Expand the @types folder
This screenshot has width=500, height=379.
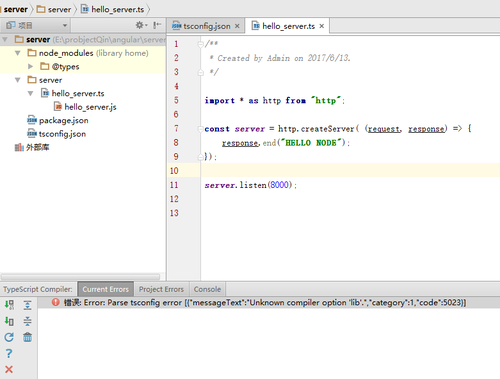(x=30, y=66)
